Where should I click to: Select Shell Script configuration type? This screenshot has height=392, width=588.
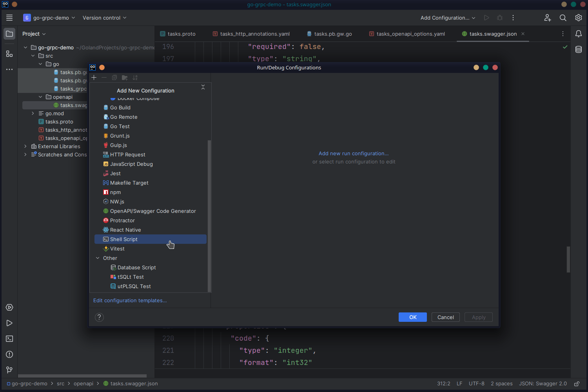click(123, 239)
